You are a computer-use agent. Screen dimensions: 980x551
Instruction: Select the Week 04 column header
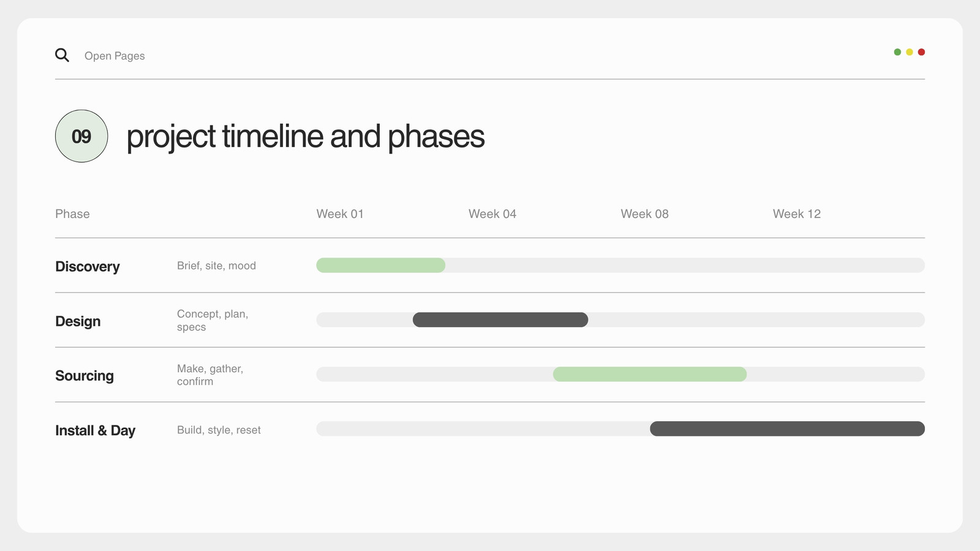pyautogui.click(x=492, y=214)
